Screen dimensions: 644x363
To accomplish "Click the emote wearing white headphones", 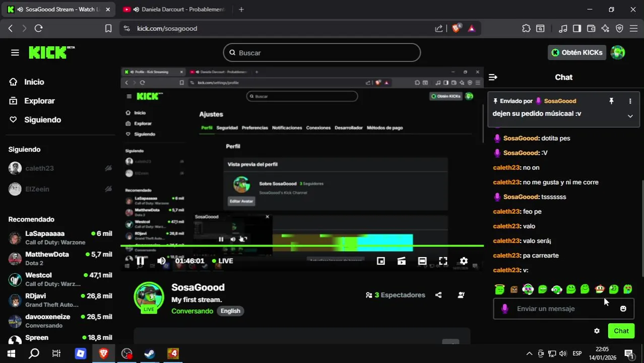I will [x=528, y=289].
